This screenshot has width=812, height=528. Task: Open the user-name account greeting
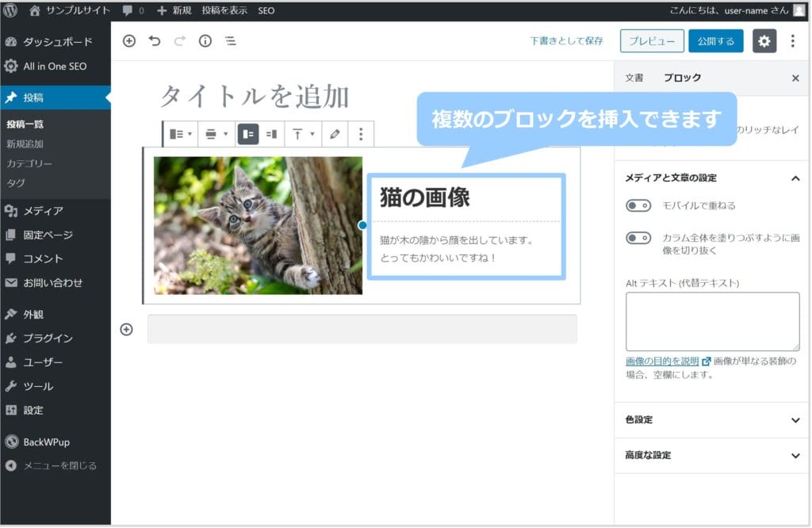pos(737,10)
